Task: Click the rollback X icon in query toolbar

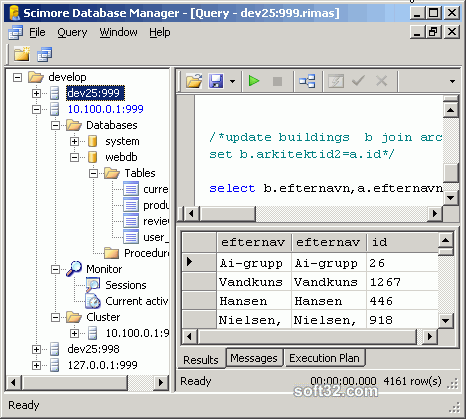Action: pyautogui.click(x=381, y=81)
